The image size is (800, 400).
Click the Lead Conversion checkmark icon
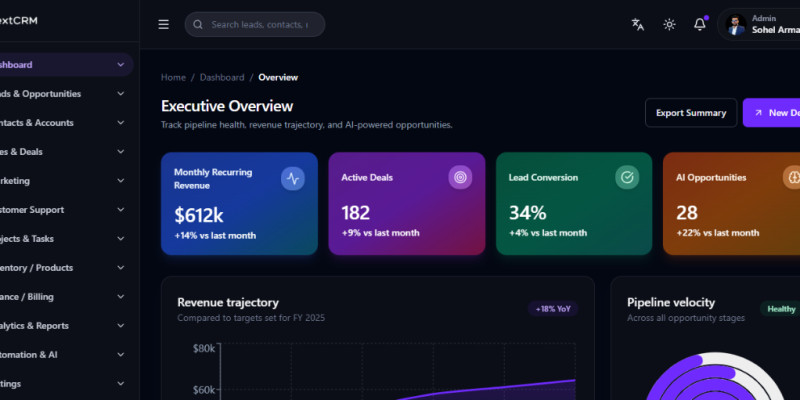627,178
